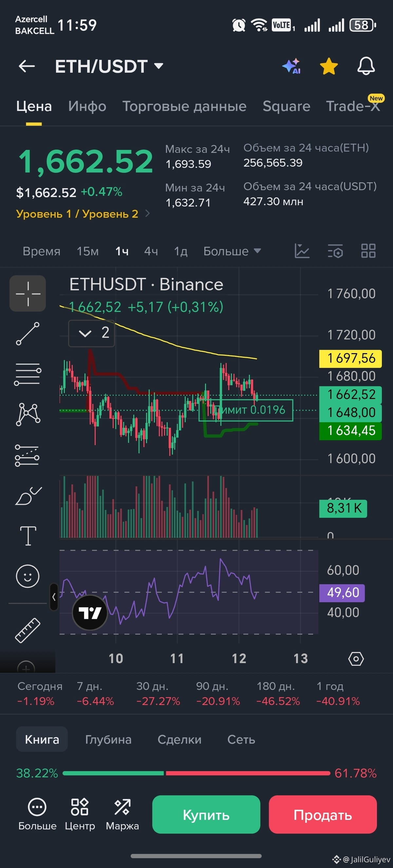Open the chart indicators icon
This screenshot has width=393, height=868.
click(302, 251)
